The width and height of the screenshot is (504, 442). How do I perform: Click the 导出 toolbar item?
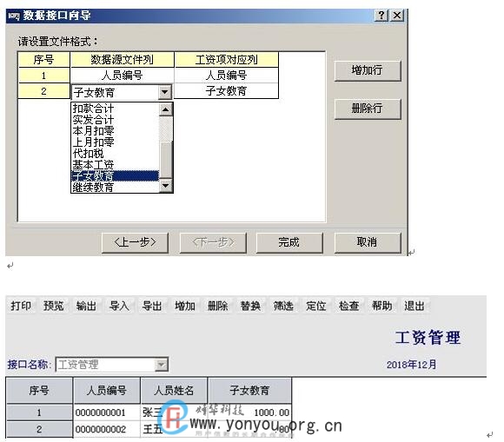[x=152, y=306]
